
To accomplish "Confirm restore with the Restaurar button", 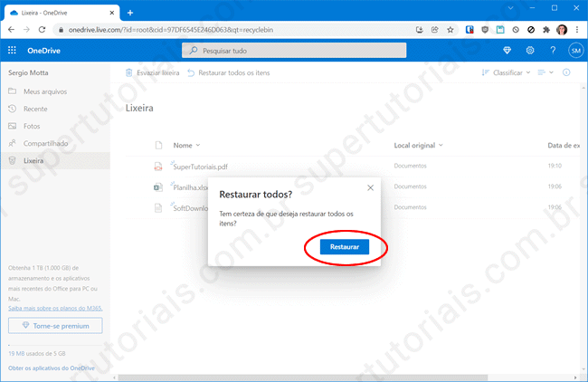I will (344, 247).
